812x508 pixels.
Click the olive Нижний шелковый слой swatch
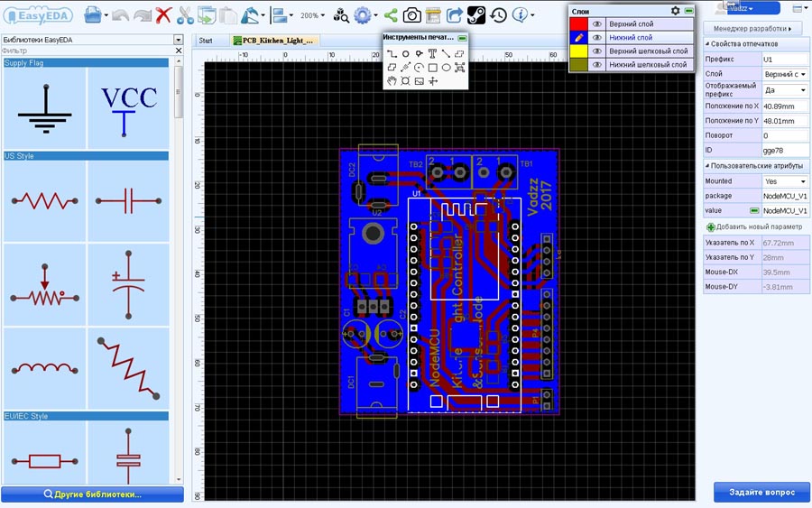(578, 65)
